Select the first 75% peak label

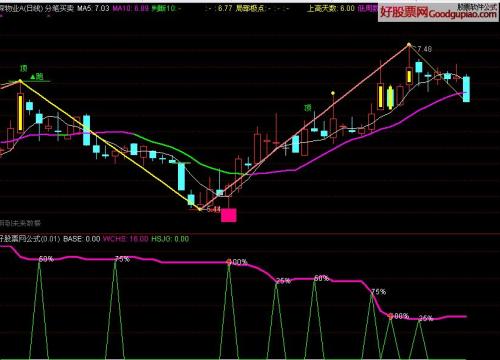[122, 259]
